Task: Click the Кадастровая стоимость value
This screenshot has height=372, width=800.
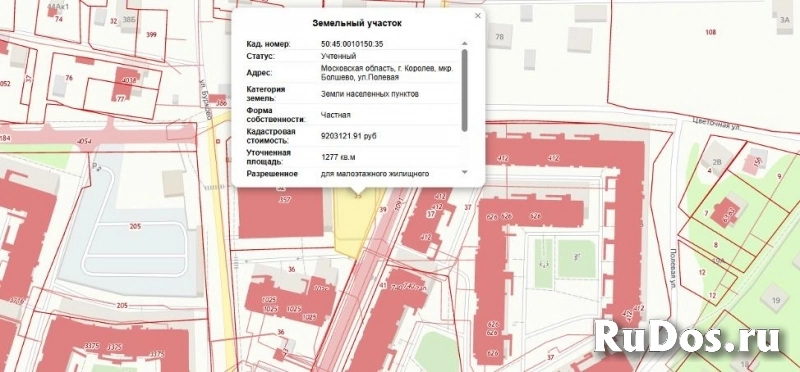Action: (352, 136)
